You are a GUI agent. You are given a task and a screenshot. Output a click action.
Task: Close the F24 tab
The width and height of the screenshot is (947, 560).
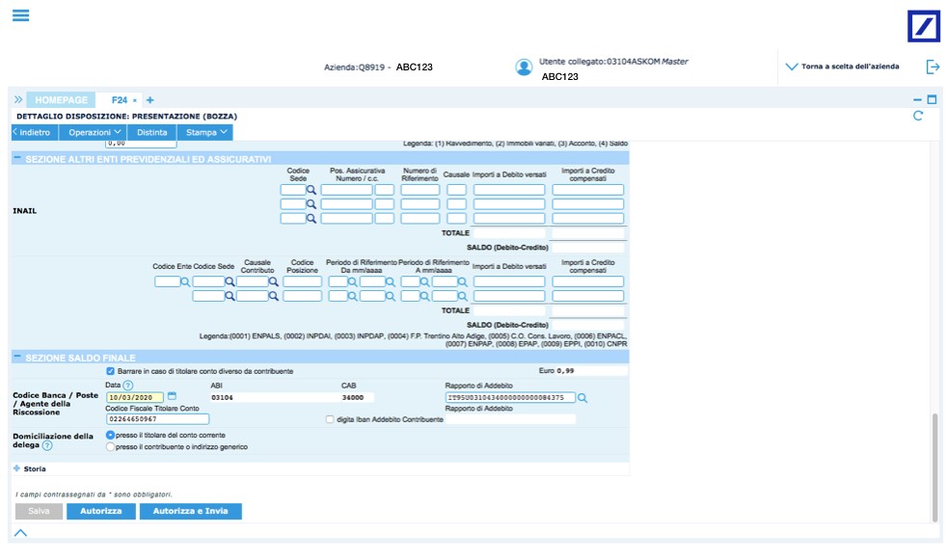[135, 100]
